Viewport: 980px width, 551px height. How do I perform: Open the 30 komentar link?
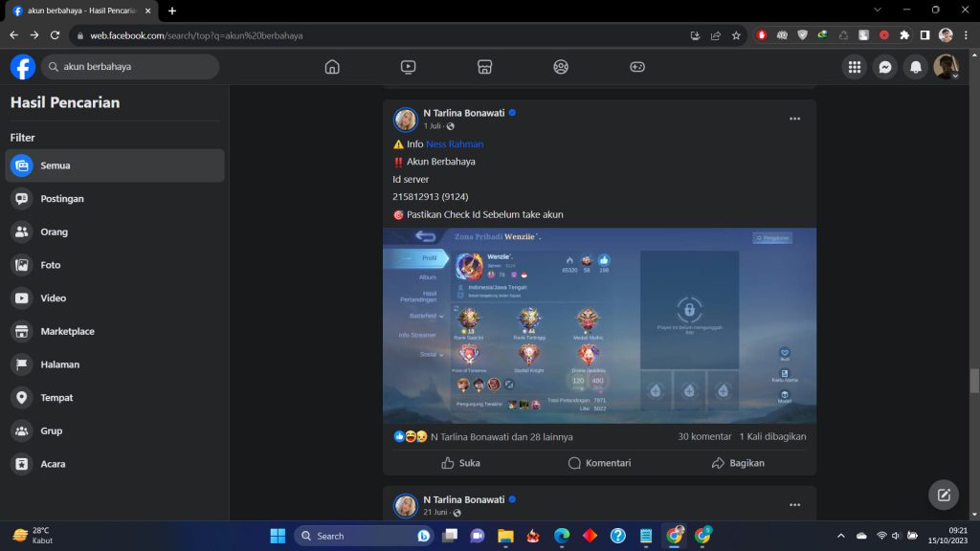(704, 436)
